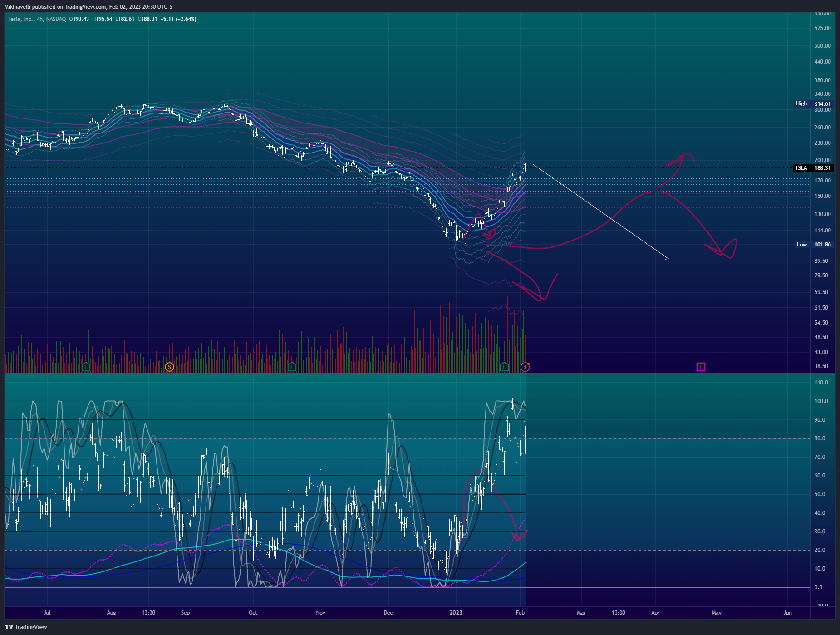Click the earnings E marker in late July

click(86, 367)
